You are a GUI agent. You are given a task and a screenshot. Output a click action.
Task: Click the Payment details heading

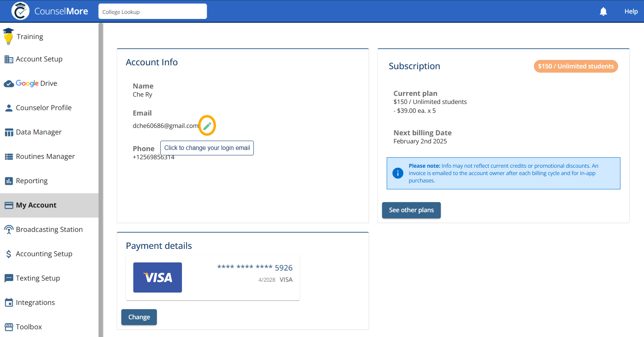coord(159,246)
